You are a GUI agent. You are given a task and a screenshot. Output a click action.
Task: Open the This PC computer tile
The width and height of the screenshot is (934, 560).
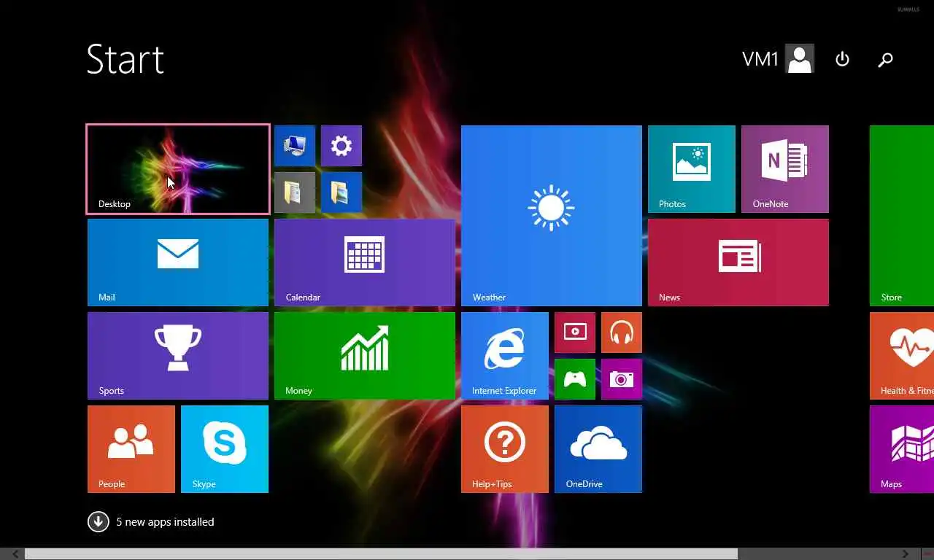tap(295, 146)
